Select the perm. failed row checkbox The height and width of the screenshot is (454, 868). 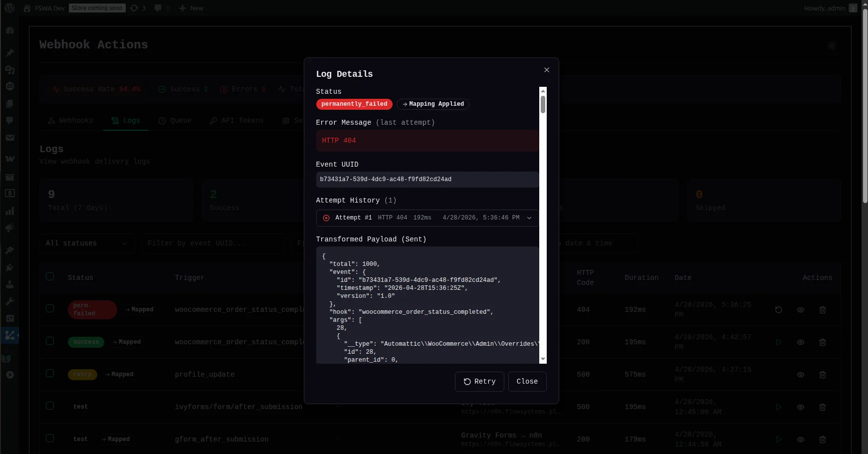pos(50,308)
